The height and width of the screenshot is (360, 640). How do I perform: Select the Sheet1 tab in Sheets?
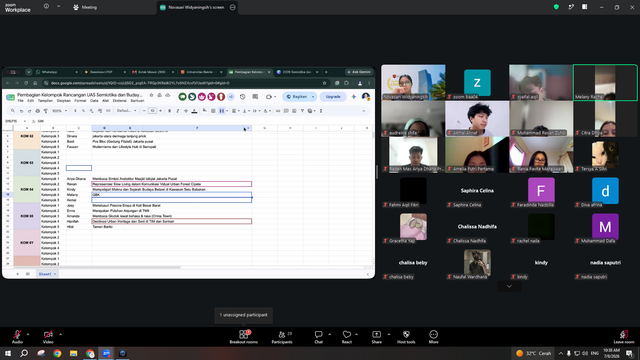point(47,274)
